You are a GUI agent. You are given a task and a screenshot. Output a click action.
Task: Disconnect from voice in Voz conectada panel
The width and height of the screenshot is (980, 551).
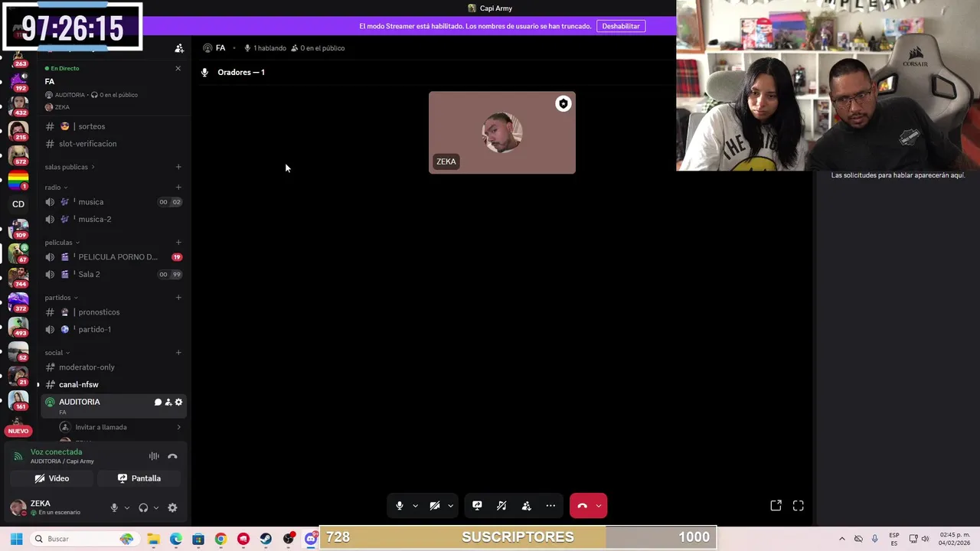pos(172,456)
